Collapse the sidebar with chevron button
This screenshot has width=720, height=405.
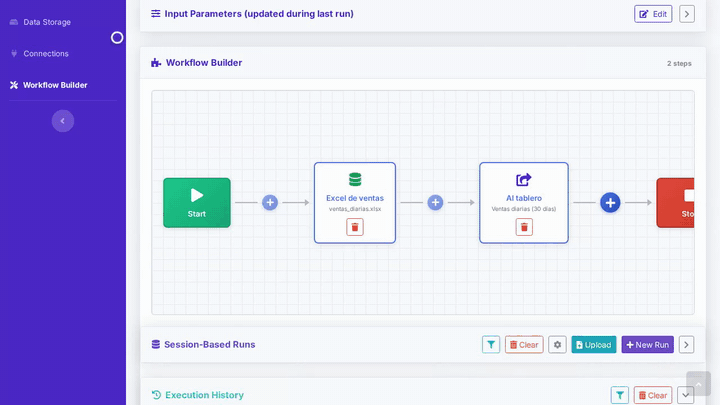point(63,121)
